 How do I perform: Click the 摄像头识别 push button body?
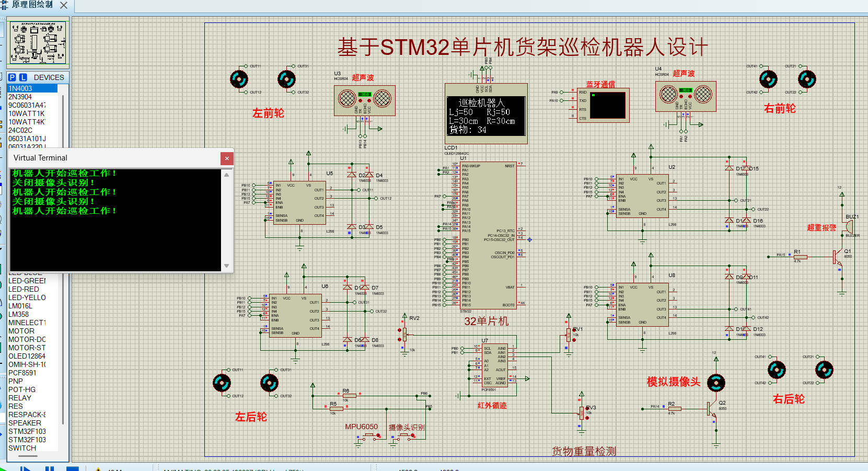403,435
